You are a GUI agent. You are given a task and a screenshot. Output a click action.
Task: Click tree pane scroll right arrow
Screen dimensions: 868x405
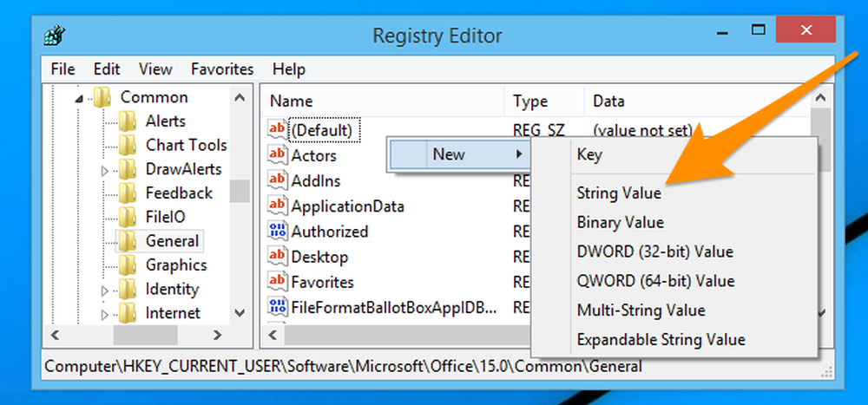[217, 335]
